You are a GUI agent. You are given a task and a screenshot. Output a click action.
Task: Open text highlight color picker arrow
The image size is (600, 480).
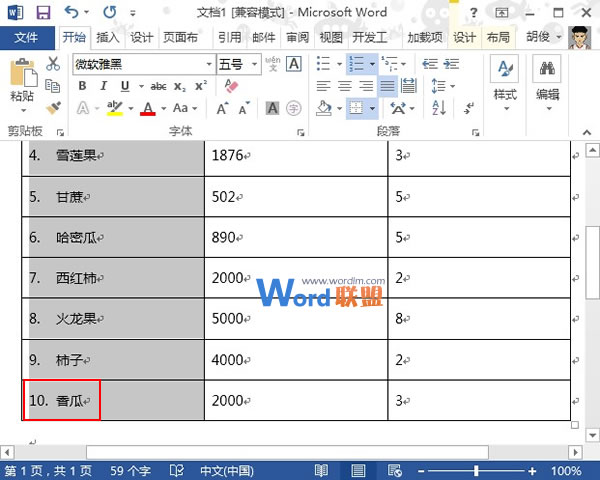131,108
